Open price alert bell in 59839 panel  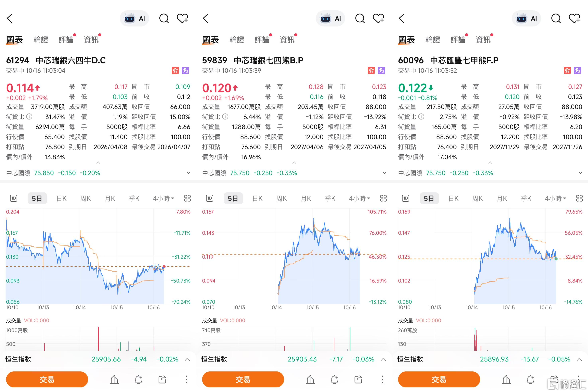(334, 379)
